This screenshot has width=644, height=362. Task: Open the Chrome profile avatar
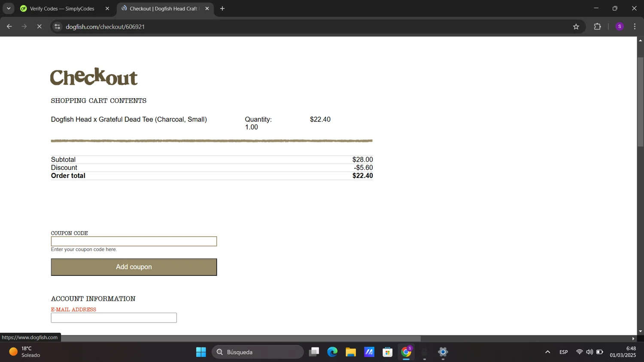[x=620, y=27]
